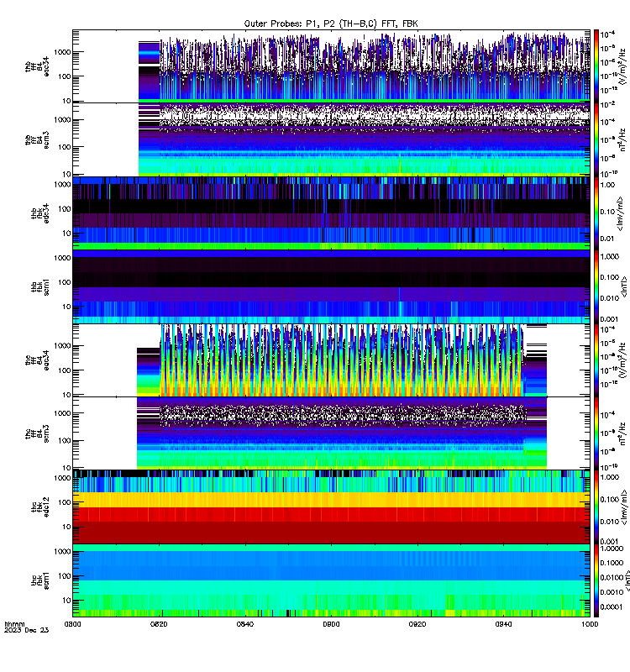Click inside the thb fbk edc34 spectrogram panel
630x672 pixels.
coord(331,213)
